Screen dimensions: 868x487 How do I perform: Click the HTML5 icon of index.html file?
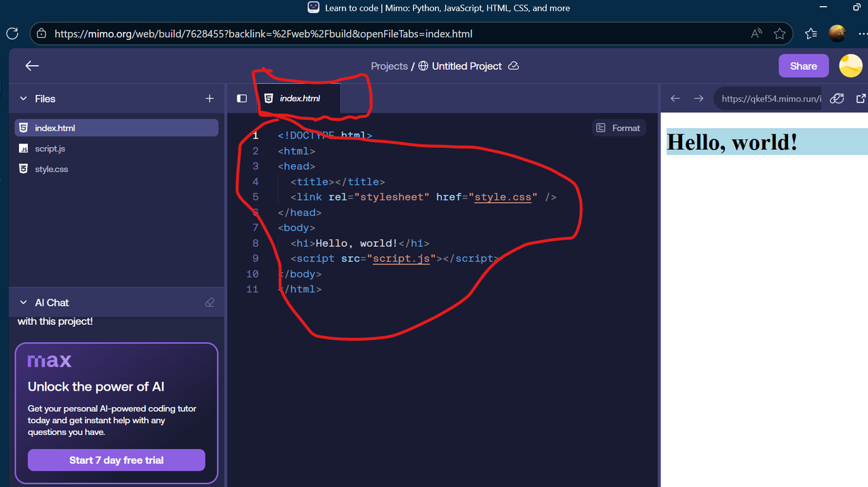coord(24,128)
